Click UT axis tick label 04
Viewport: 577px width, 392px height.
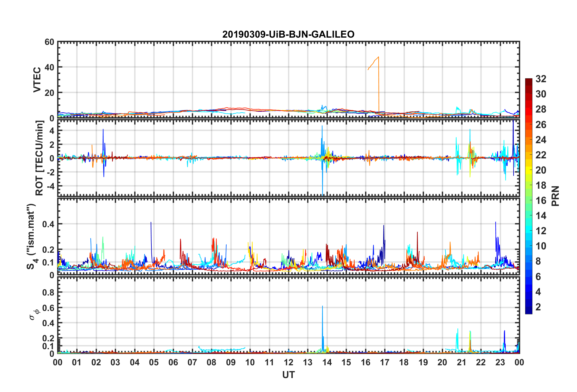point(135,362)
